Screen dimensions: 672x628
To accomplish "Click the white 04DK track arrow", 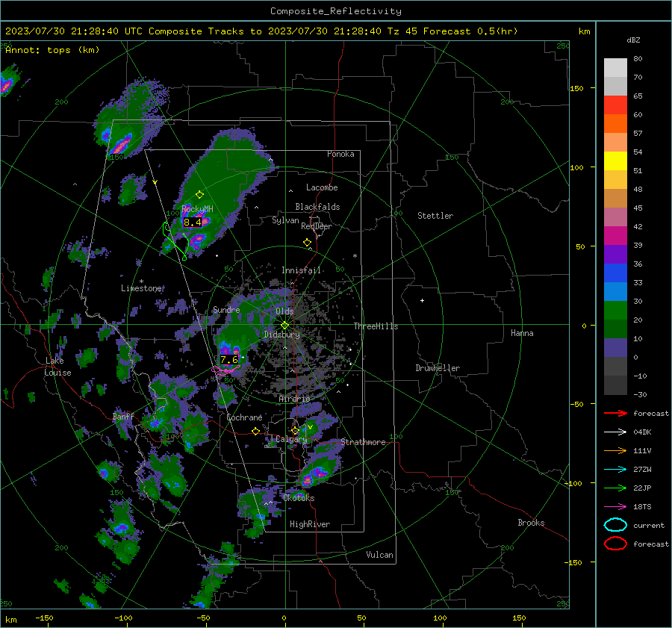I will click(x=615, y=432).
